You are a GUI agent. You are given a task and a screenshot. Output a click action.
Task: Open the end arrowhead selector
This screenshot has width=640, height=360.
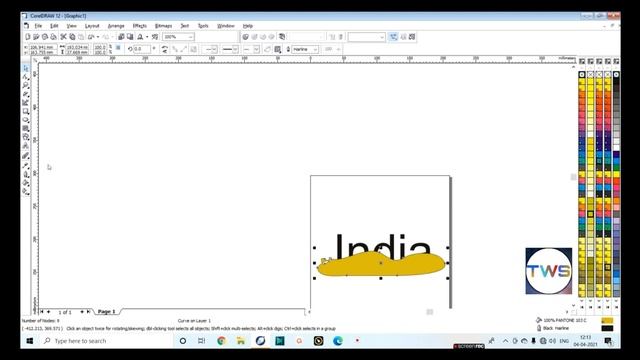coord(251,49)
